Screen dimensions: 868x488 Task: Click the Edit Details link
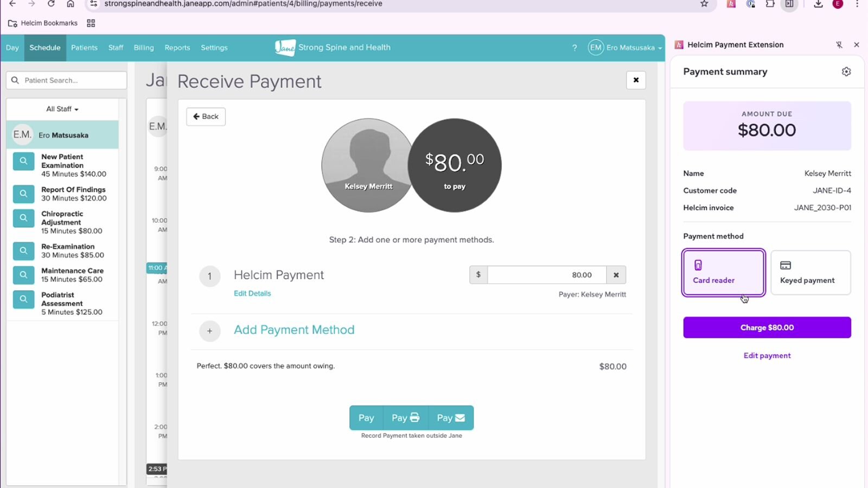click(x=252, y=293)
